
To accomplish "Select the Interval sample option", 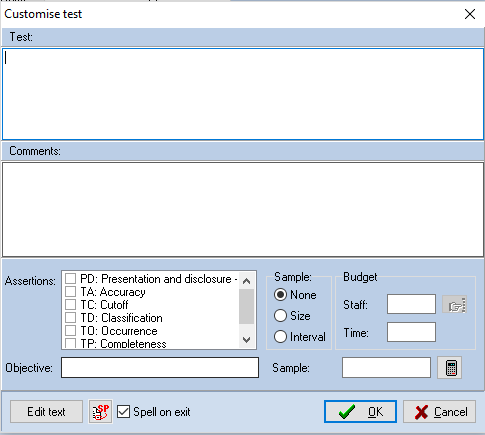I will tap(280, 337).
